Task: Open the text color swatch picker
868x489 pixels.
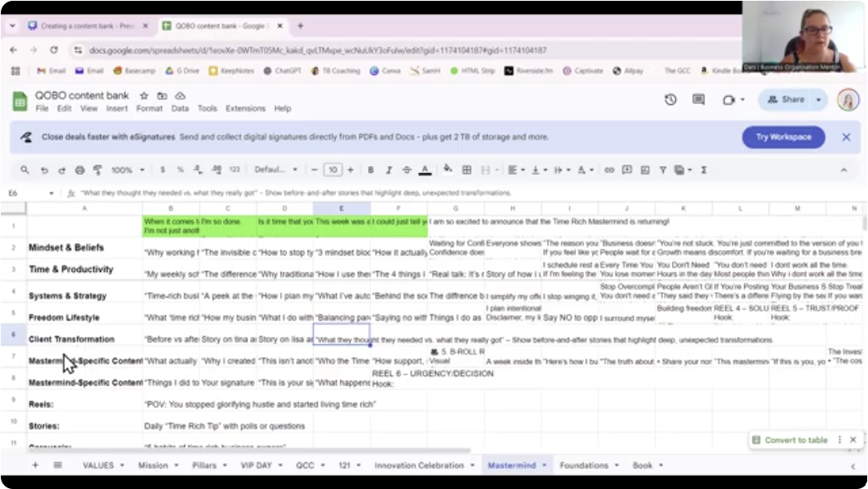Action: coord(424,169)
